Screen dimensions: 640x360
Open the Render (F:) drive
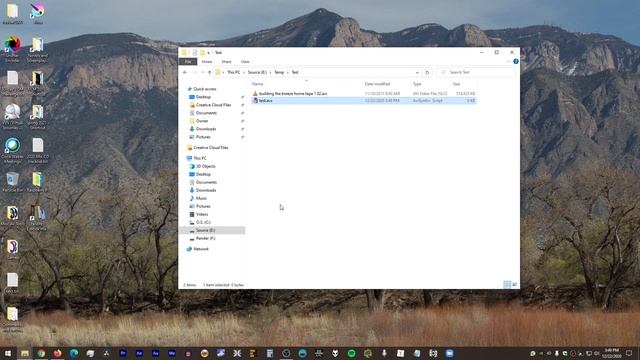point(205,238)
